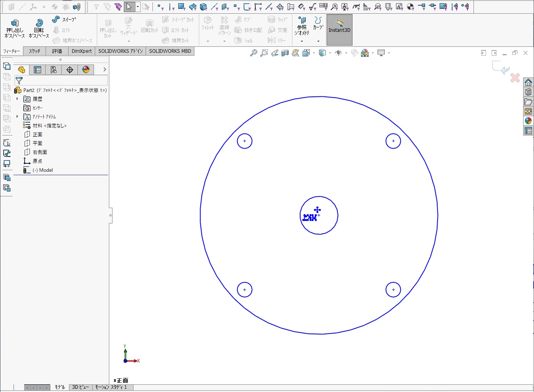Image resolution: width=534 pixels, height=392 pixels.
Task: Expand the 履歴 history folder
Action: pyautogui.click(x=17, y=99)
